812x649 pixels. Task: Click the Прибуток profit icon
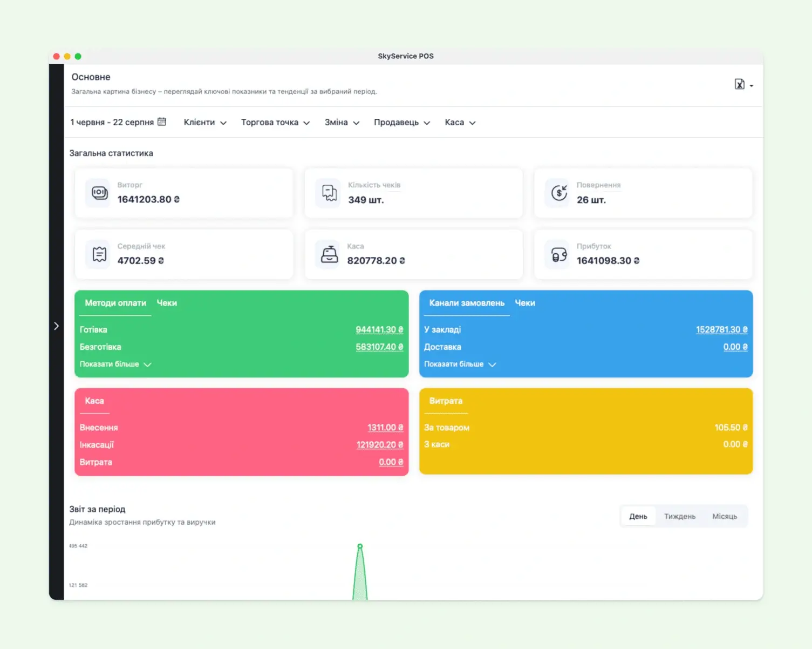tap(559, 254)
